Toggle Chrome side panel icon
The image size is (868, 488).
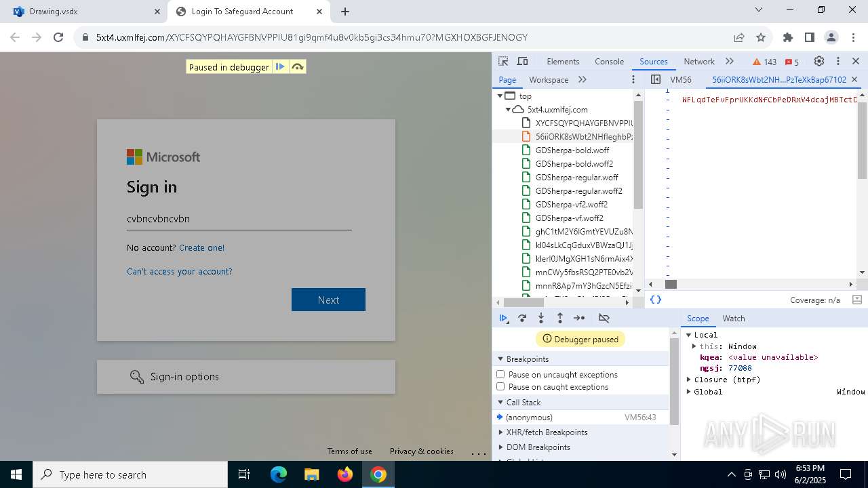[x=810, y=38]
